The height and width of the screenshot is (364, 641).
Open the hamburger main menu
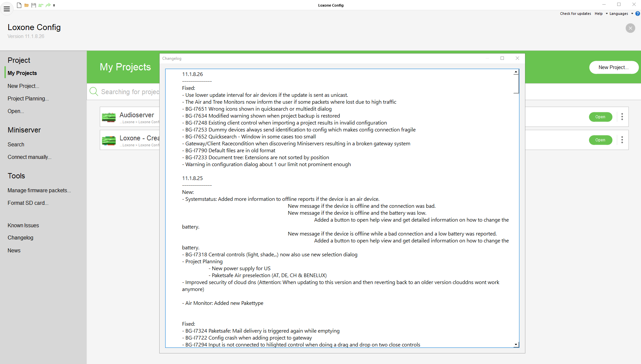(x=7, y=9)
